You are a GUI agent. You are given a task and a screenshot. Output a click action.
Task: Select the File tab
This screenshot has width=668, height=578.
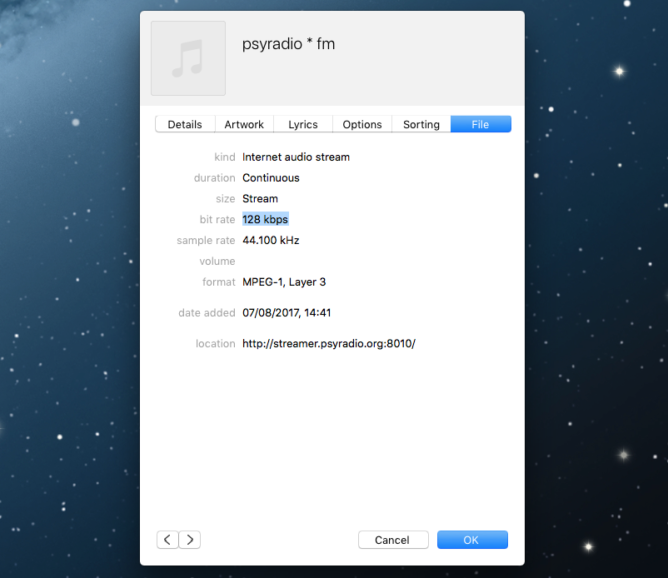(x=480, y=125)
